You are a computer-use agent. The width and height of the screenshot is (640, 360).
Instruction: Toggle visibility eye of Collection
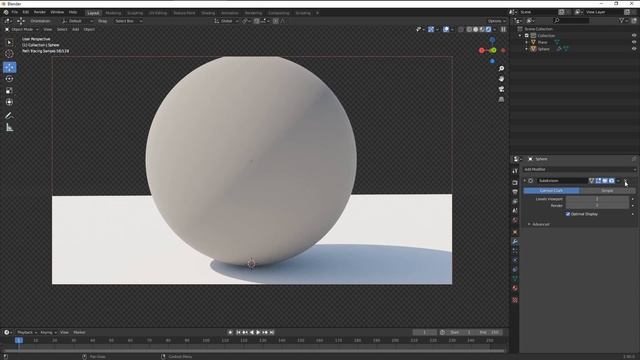(634, 36)
